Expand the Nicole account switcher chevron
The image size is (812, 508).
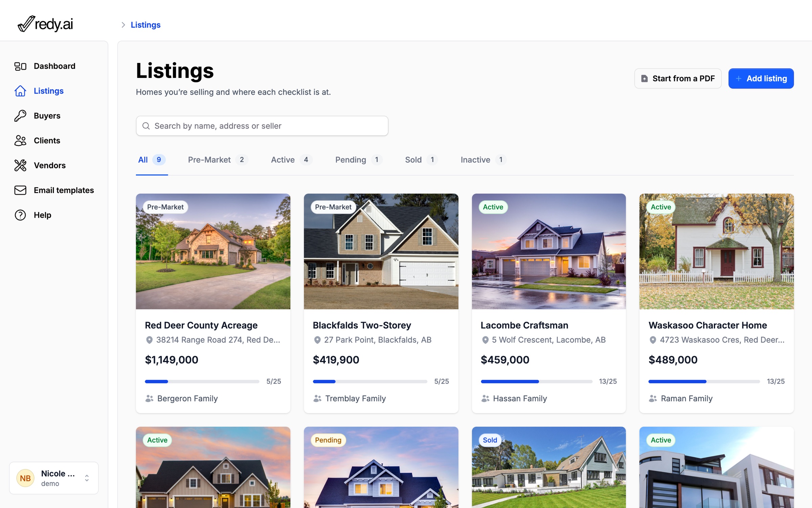coord(87,478)
